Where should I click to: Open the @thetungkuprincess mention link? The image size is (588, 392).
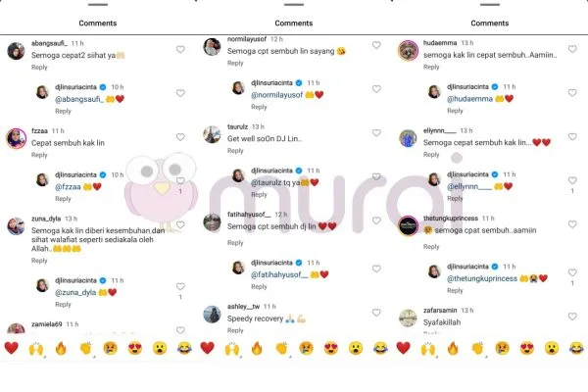click(x=482, y=278)
